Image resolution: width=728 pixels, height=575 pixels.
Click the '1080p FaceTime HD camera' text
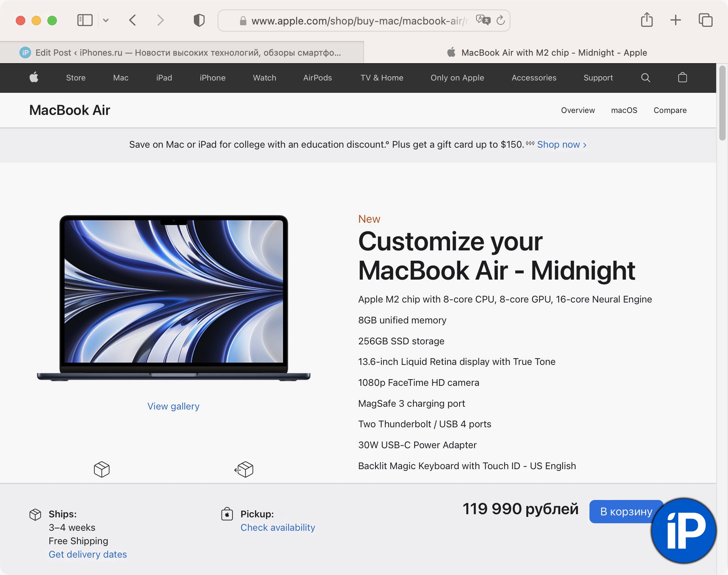[418, 383]
